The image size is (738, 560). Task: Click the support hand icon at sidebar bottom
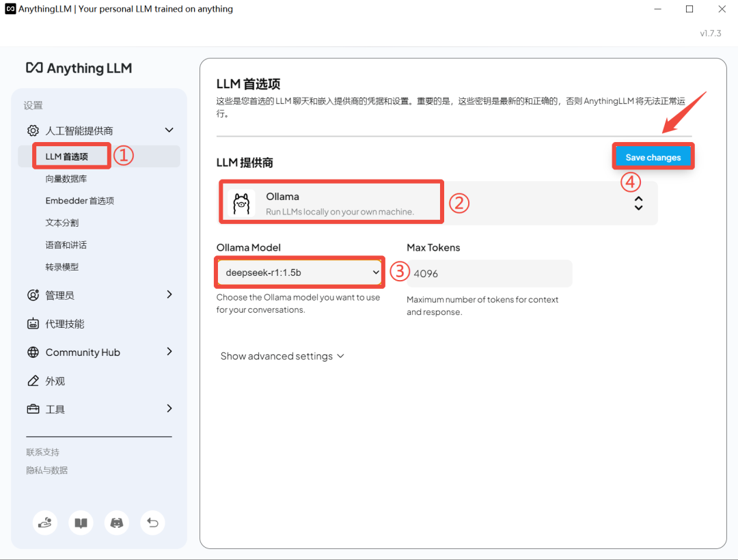pyautogui.click(x=45, y=523)
